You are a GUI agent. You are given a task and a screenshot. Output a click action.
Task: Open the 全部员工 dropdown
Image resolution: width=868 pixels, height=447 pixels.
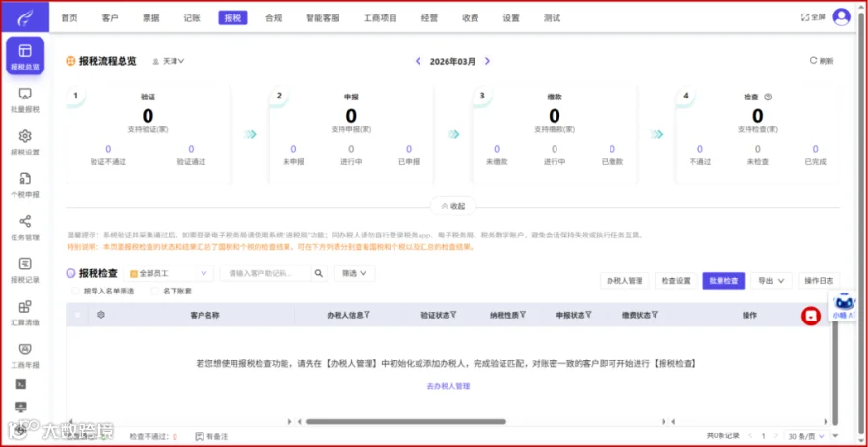(x=169, y=273)
